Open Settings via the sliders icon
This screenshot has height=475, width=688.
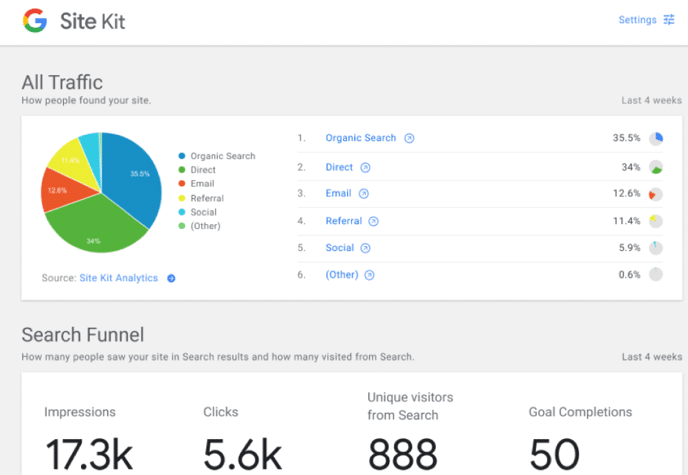pyautogui.click(x=669, y=20)
